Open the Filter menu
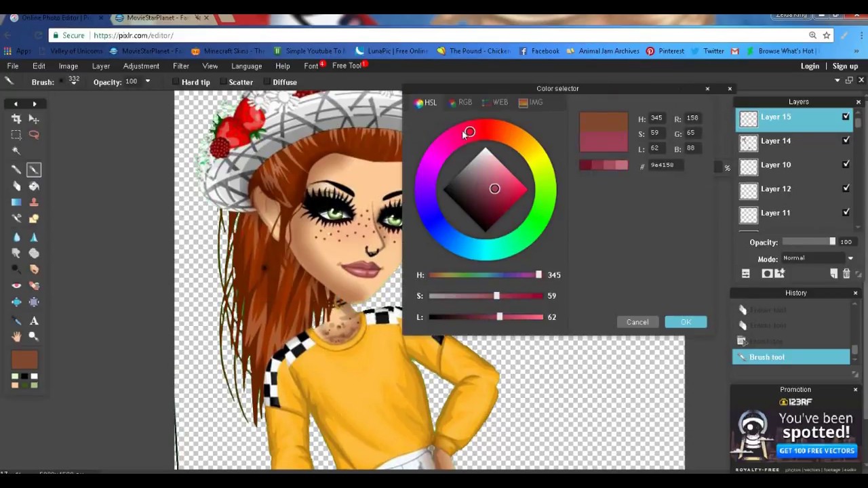The image size is (868, 488). [180, 66]
